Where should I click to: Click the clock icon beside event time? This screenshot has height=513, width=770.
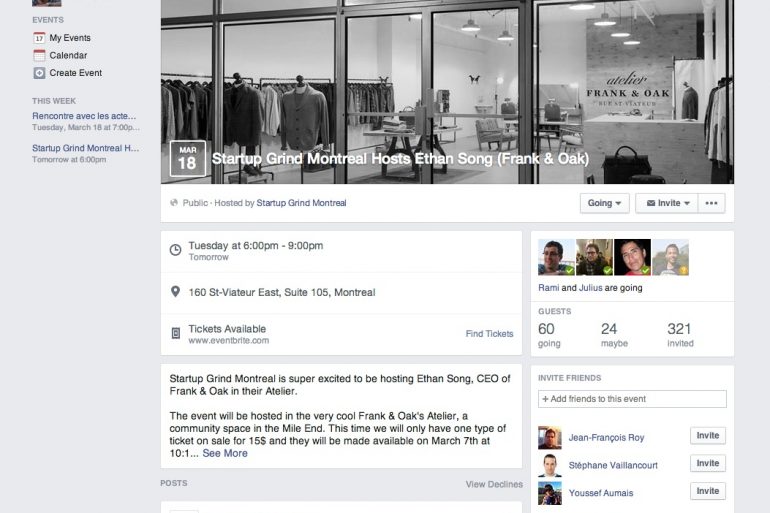point(175,250)
